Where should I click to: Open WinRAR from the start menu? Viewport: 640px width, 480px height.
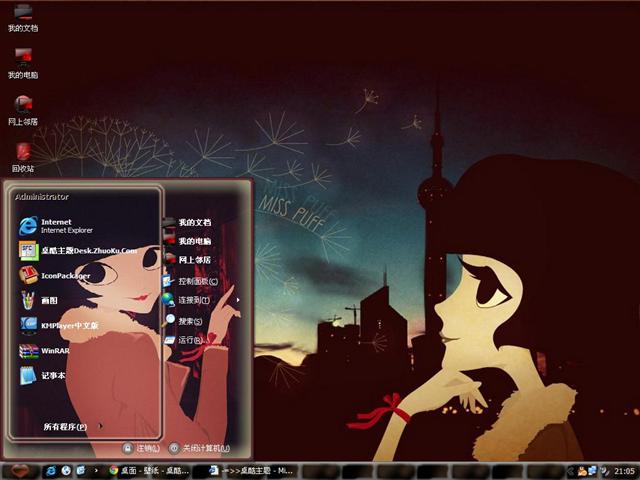[x=44, y=351]
